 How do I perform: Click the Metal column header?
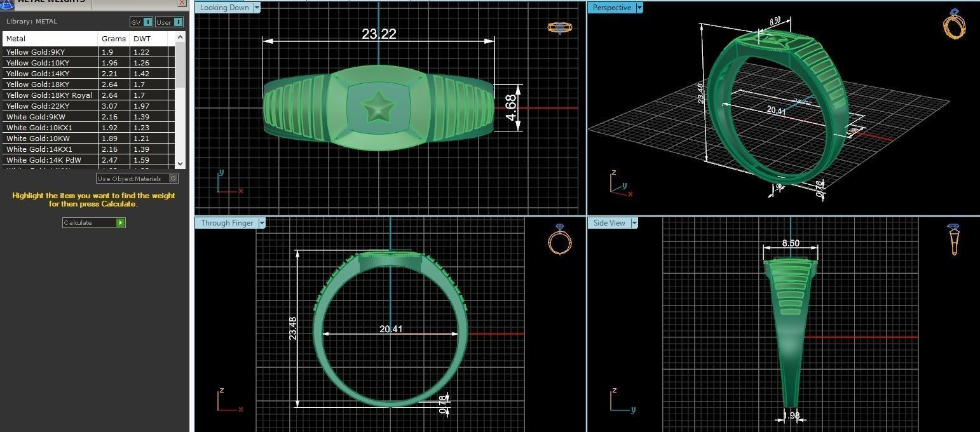click(x=50, y=39)
